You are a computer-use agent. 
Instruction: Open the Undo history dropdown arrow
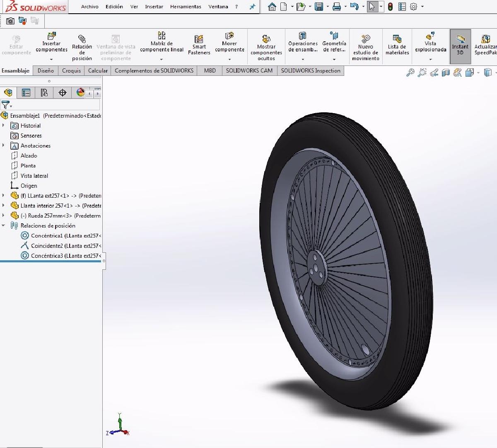click(x=363, y=7)
